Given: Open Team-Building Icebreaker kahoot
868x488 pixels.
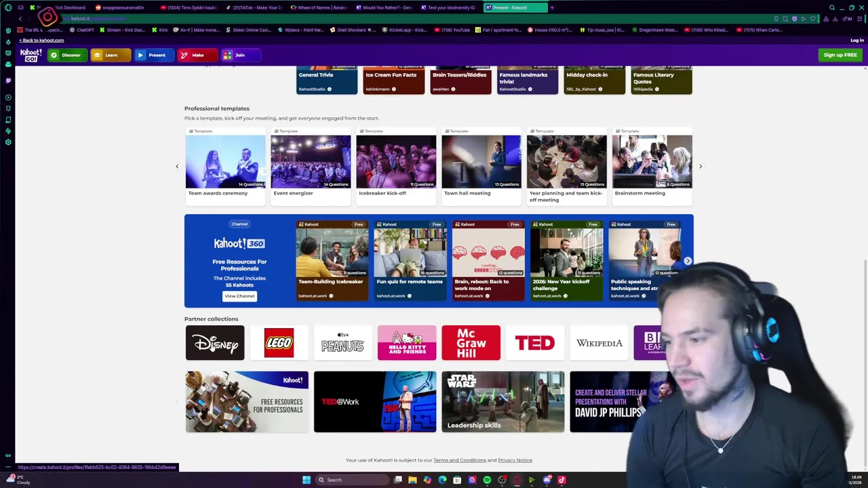Looking at the screenshot, I should pos(332,261).
